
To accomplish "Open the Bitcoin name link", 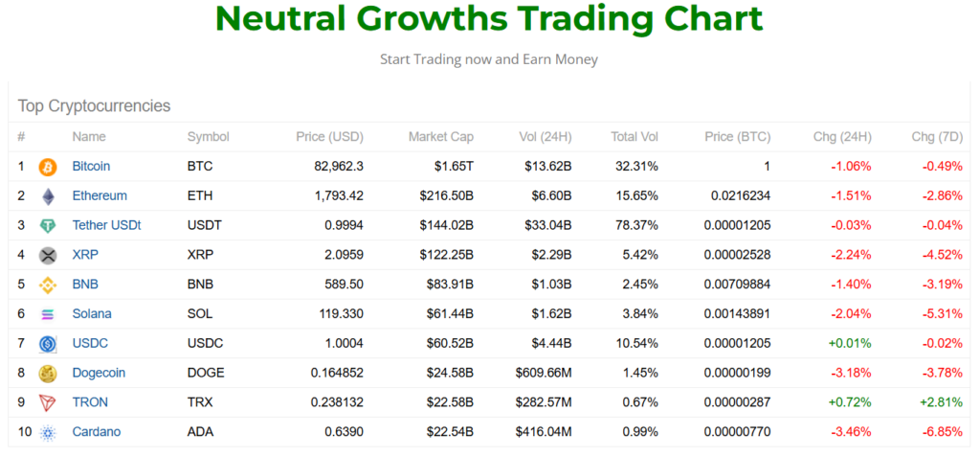I will (x=91, y=166).
